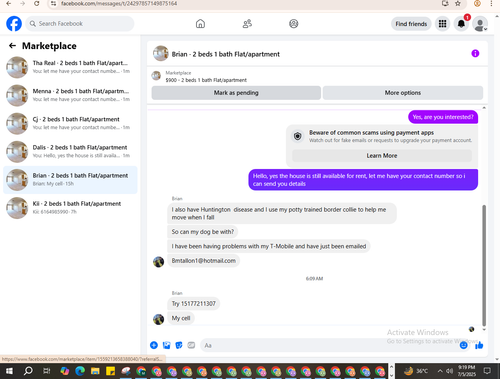Click the $900 listing title link
Image resolution: width=500 pixels, height=379 pixels.
tap(206, 80)
